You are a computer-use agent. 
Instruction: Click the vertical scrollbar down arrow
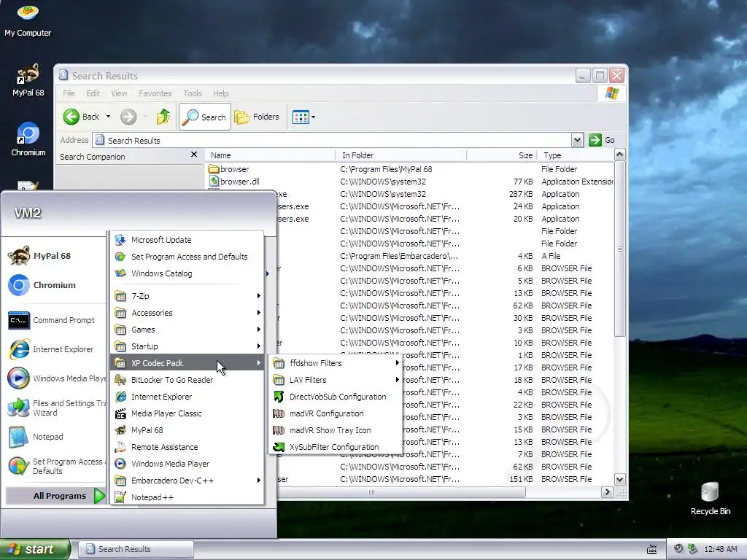(x=620, y=480)
